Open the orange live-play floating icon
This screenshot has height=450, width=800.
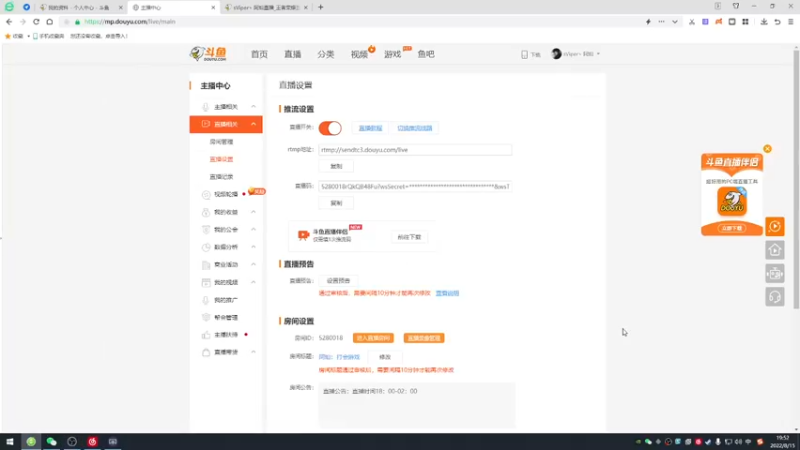click(774, 226)
